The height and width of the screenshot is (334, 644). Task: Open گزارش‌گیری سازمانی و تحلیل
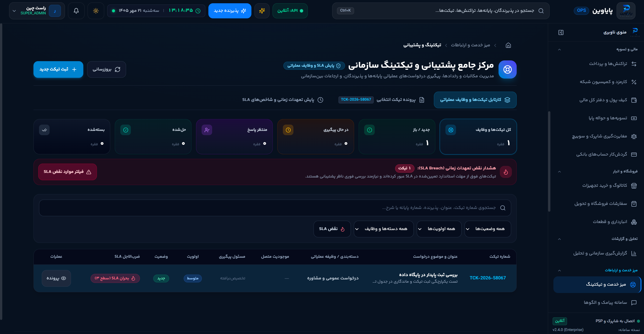click(597, 253)
